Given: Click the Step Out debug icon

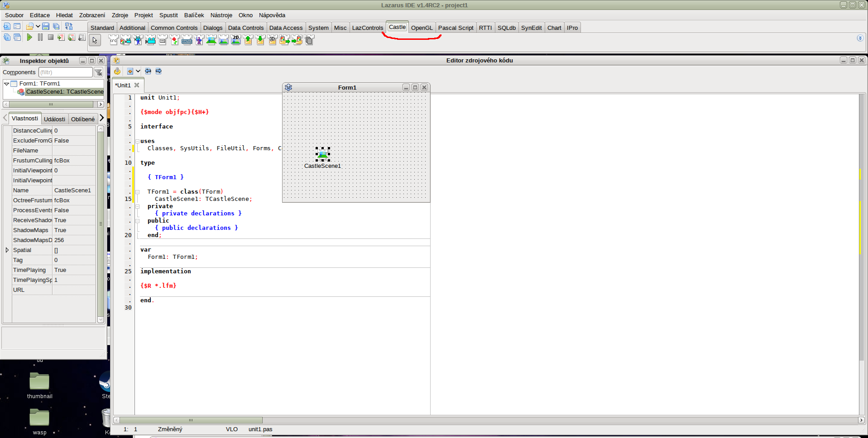Looking at the screenshot, I should coord(82,37).
